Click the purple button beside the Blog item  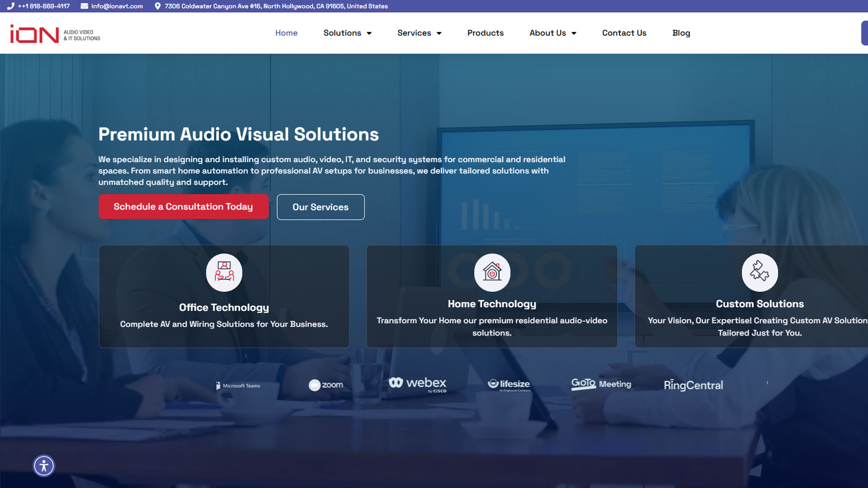click(864, 33)
